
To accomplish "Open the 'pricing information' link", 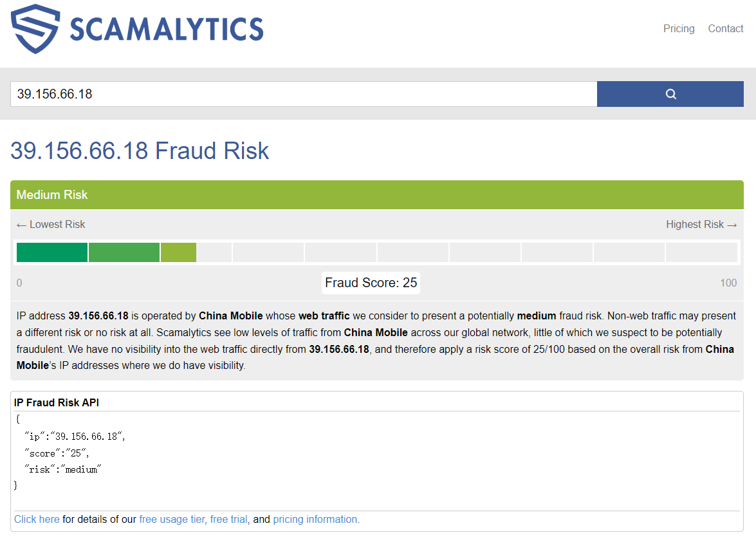I will coord(315,519).
